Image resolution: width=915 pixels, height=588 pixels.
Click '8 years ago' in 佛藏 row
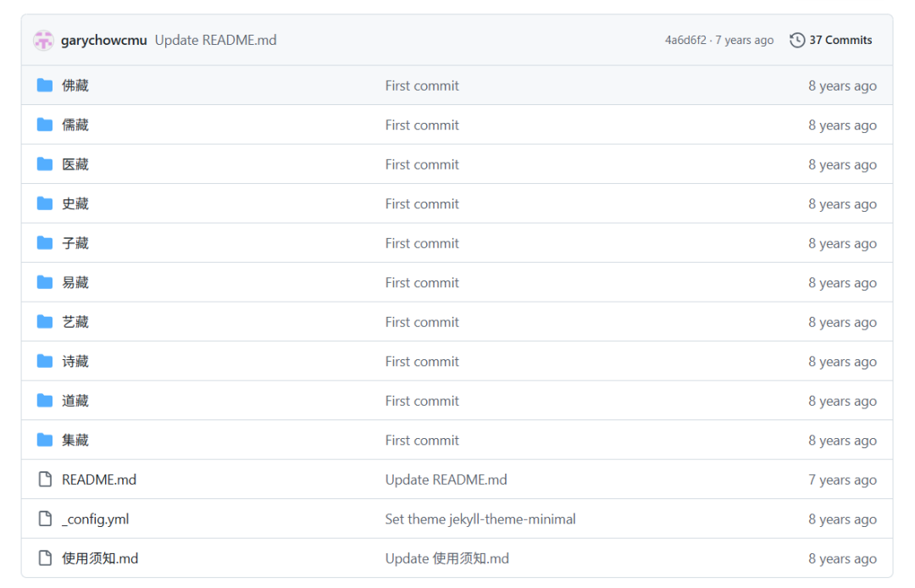(843, 86)
